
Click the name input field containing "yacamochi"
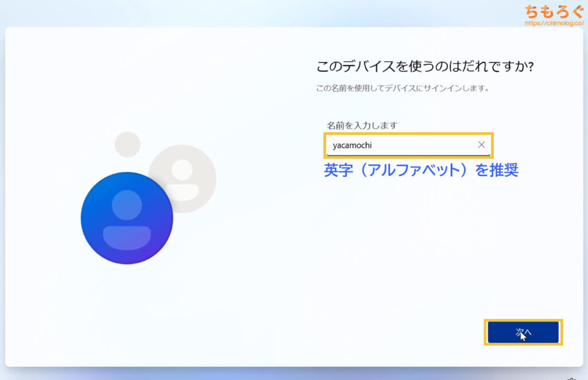tap(408, 145)
